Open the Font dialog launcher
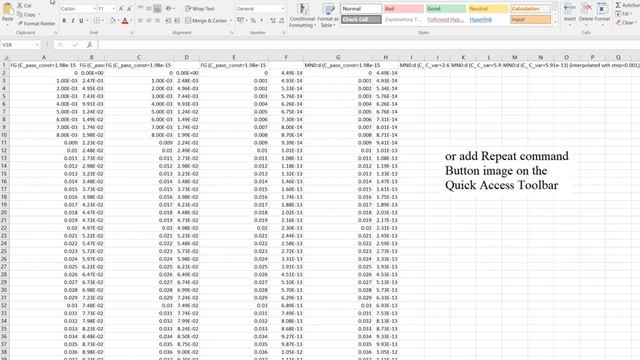Viewport: 640px width, 360px height. click(x=131, y=33)
